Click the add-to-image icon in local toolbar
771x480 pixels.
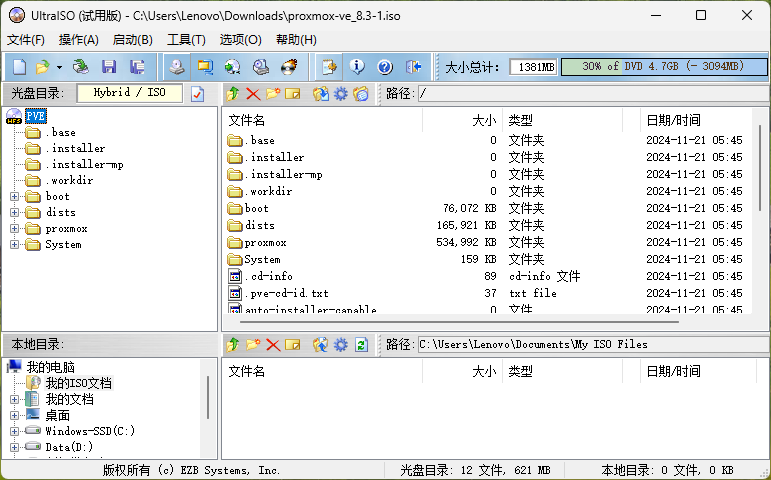pyautogui.click(x=321, y=344)
